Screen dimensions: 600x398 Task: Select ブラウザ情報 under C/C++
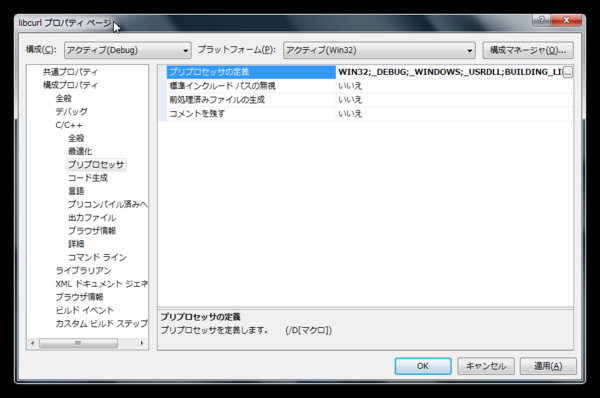pos(92,231)
